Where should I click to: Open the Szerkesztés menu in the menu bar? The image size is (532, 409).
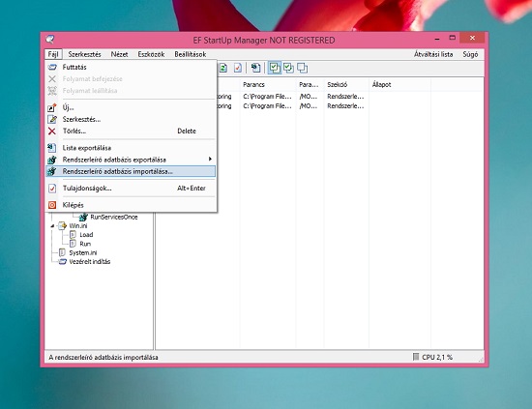click(x=84, y=54)
